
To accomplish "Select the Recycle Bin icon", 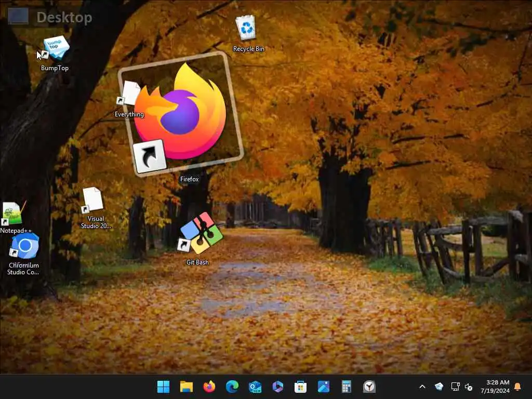I will [246, 28].
